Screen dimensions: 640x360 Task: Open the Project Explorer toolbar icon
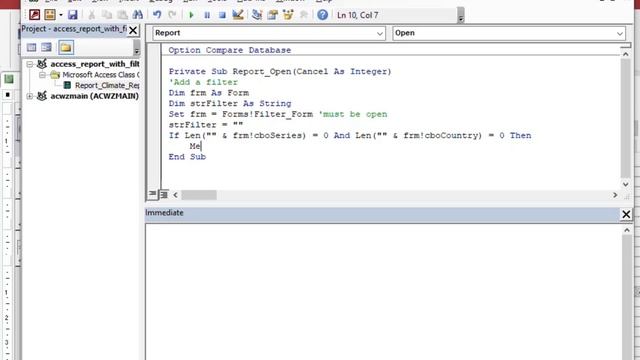pos(257,15)
